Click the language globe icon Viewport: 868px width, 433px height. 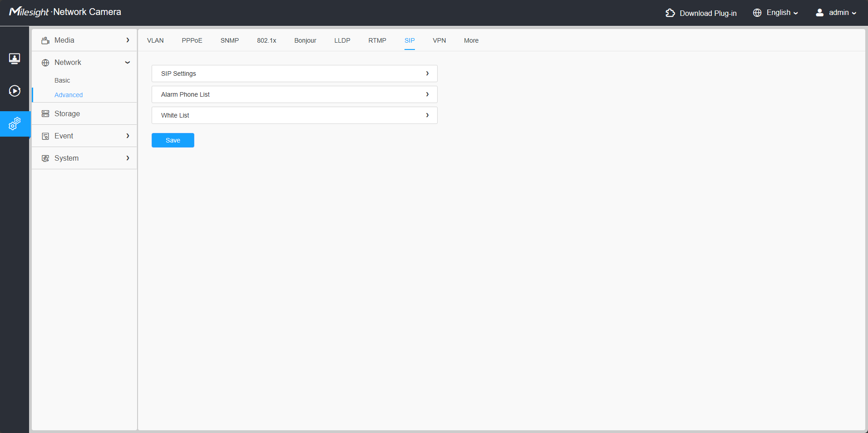pyautogui.click(x=757, y=13)
